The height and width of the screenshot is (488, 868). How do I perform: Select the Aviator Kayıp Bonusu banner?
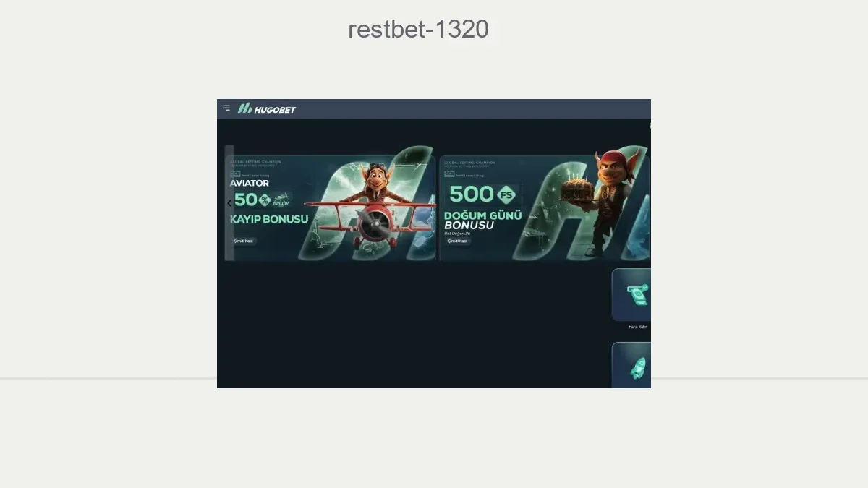coord(331,207)
